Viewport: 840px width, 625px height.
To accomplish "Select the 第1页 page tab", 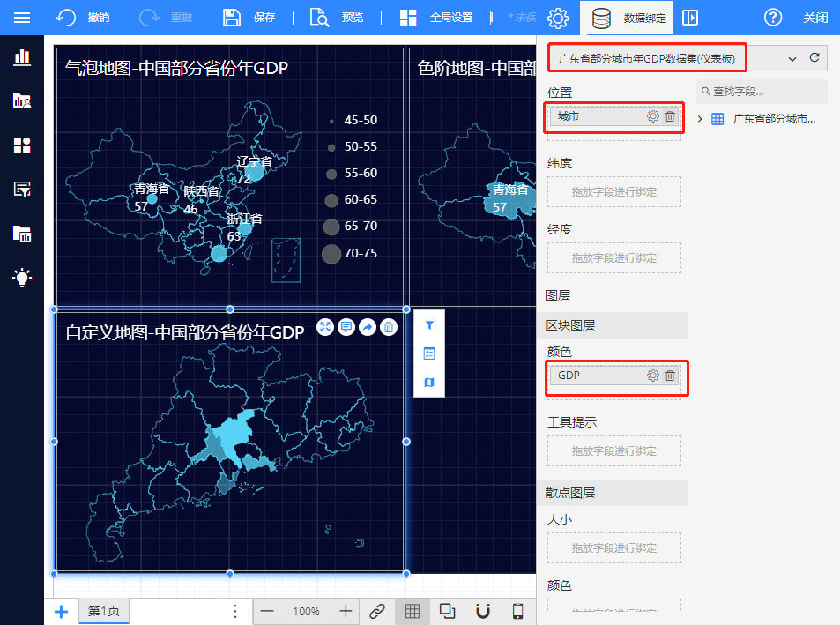I will (104, 611).
